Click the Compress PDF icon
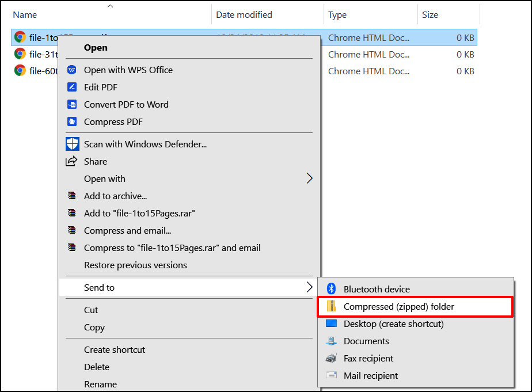The image size is (532, 392). tap(72, 121)
